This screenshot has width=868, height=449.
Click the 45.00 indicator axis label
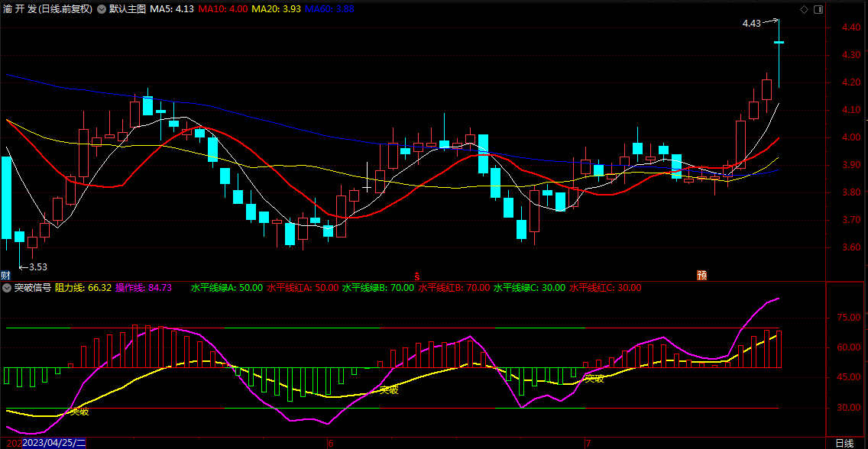[x=850, y=377]
